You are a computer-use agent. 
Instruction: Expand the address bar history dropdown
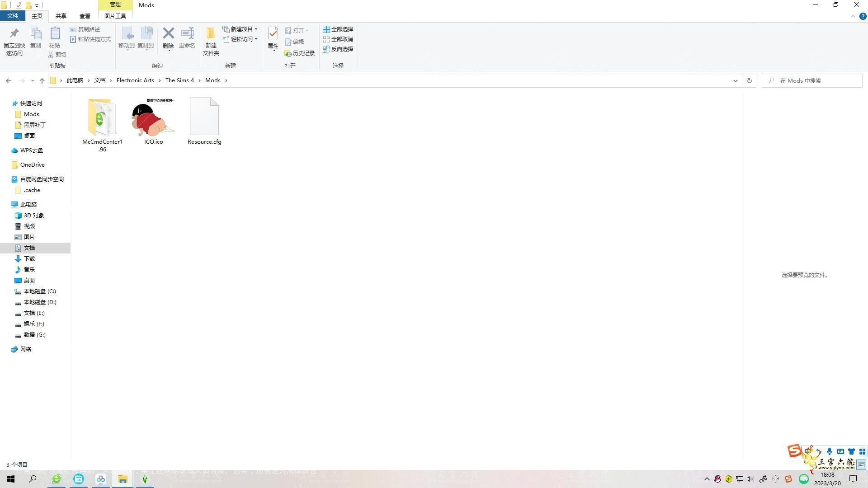click(736, 80)
